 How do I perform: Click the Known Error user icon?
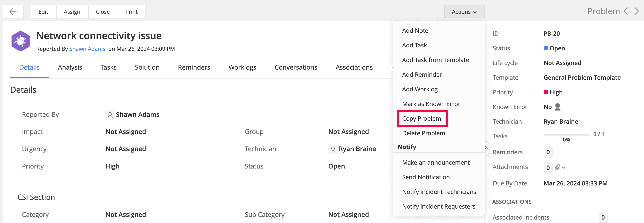point(558,107)
